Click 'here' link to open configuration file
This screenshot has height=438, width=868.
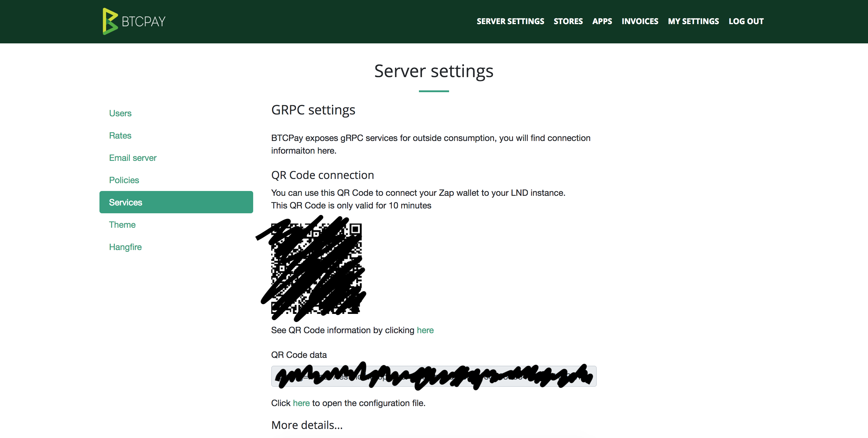[x=301, y=403]
